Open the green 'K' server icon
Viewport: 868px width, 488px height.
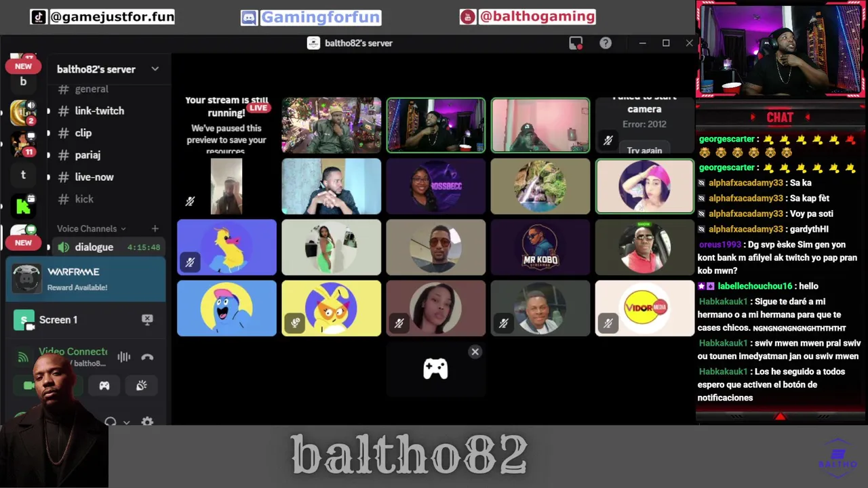23,206
